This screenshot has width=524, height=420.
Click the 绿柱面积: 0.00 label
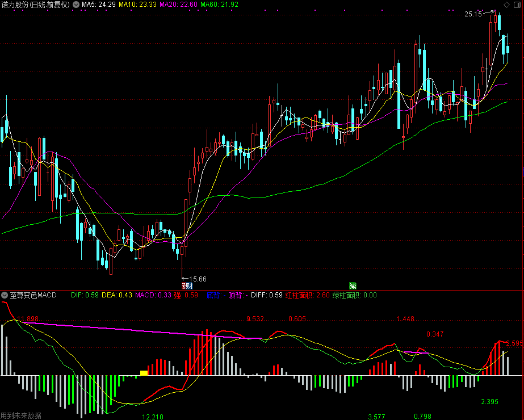[x=355, y=295]
